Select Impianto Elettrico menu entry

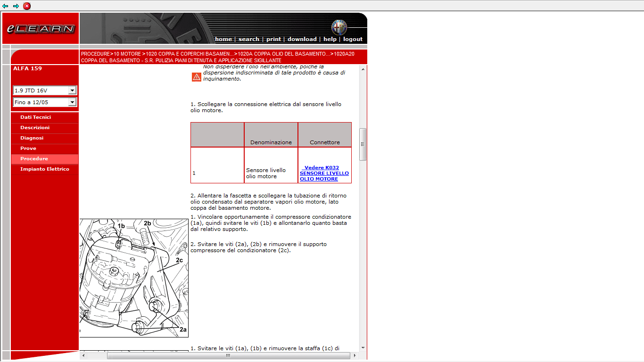[44, 169]
